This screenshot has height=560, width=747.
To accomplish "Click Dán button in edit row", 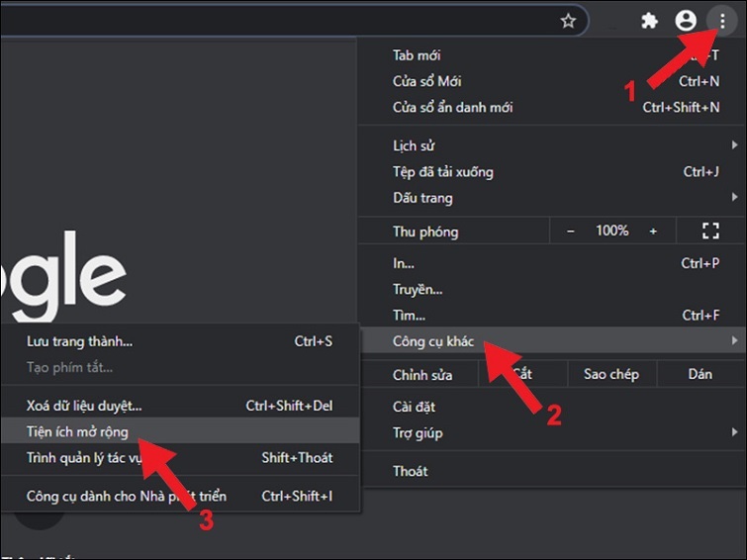I will click(700, 374).
